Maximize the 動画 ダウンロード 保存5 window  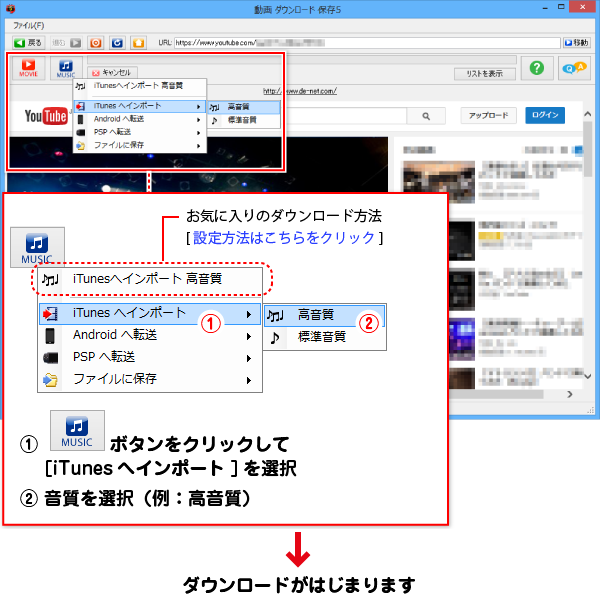click(561, 7)
